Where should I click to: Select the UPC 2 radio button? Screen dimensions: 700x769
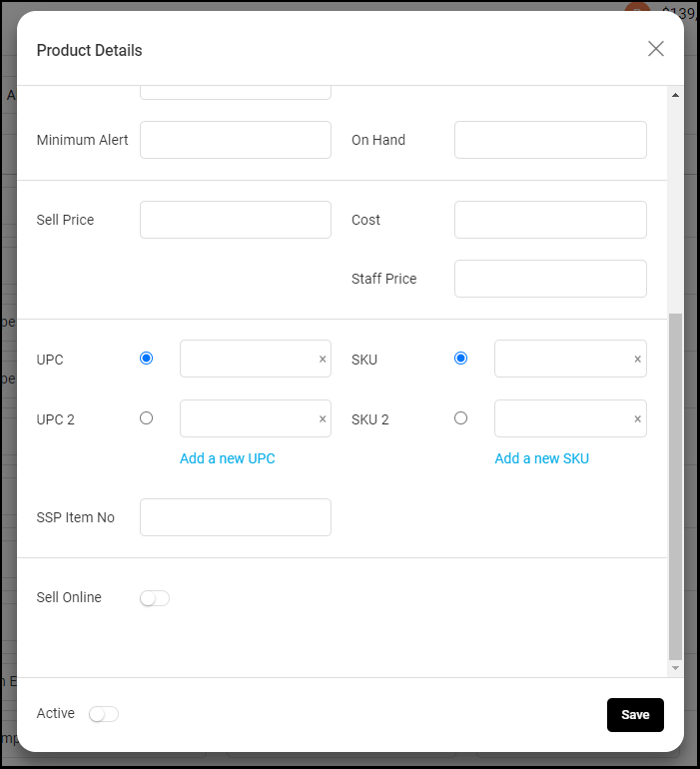point(146,418)
